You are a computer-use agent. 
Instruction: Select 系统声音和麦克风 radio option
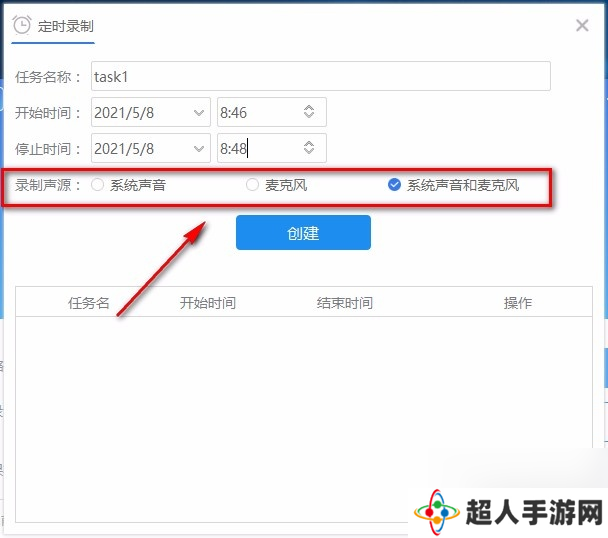[394, 185]
